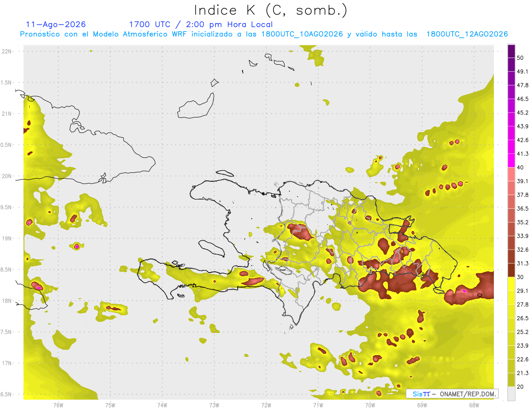Screen dimensions: 532x411
Task: Pick the magenta swatch between 40 and 41.3
Action: point(511,160)
